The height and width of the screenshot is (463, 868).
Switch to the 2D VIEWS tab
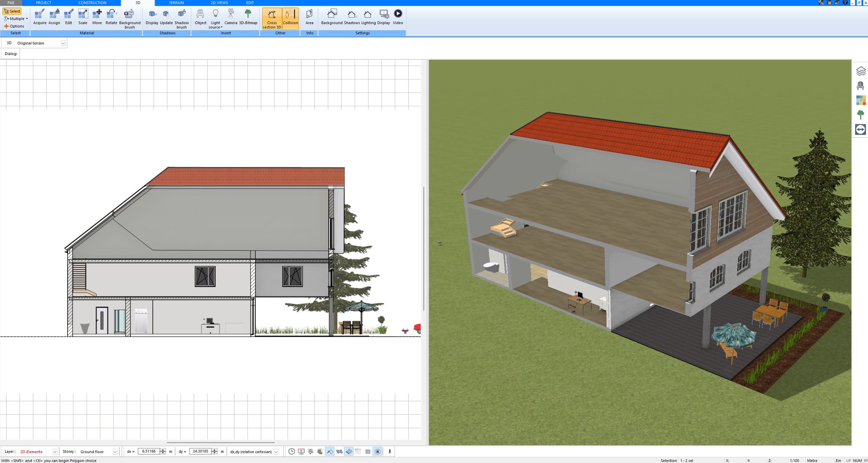click(219, 3)
